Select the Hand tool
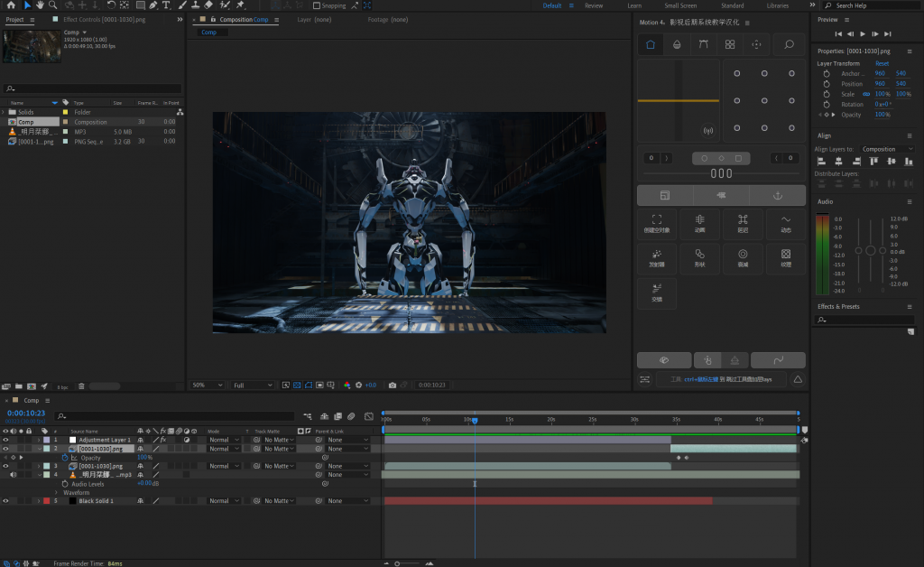This screenshot has width=924, height=567. point(40,5)
